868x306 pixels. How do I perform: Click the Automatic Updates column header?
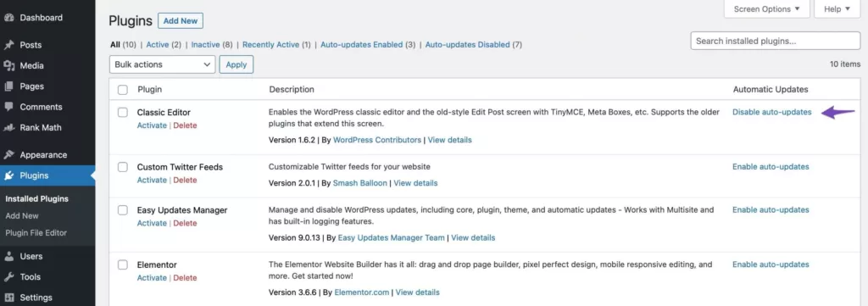(x=771, y=90)
